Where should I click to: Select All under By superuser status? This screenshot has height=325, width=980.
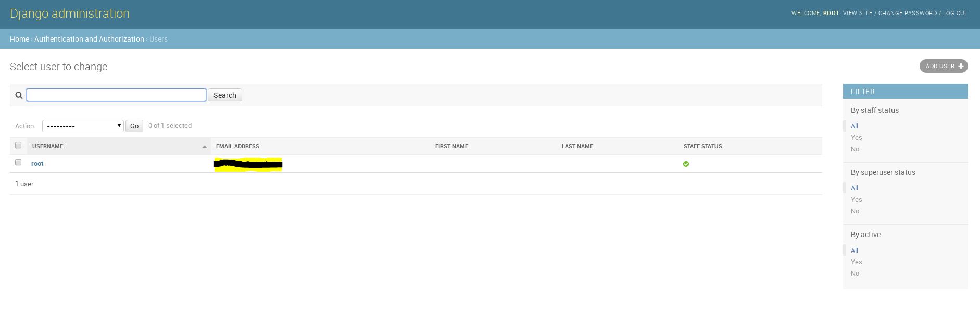tap(855, 188)
